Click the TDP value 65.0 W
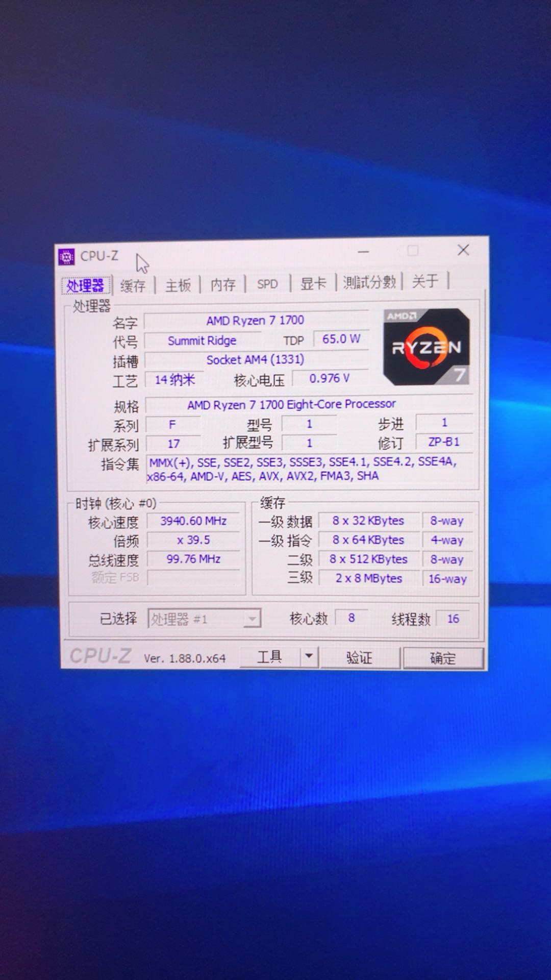The height and width of the screenshot is (980, 551). pos(341,339)
